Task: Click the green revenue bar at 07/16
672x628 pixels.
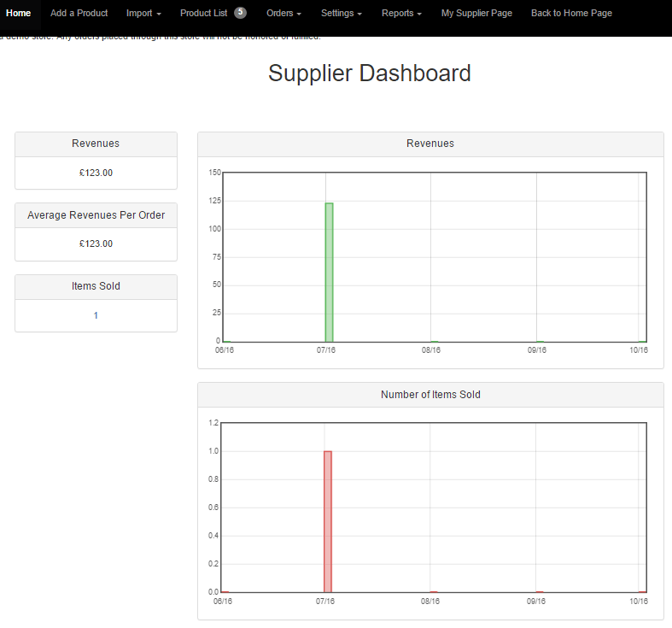Action: (x=329, y=272)
